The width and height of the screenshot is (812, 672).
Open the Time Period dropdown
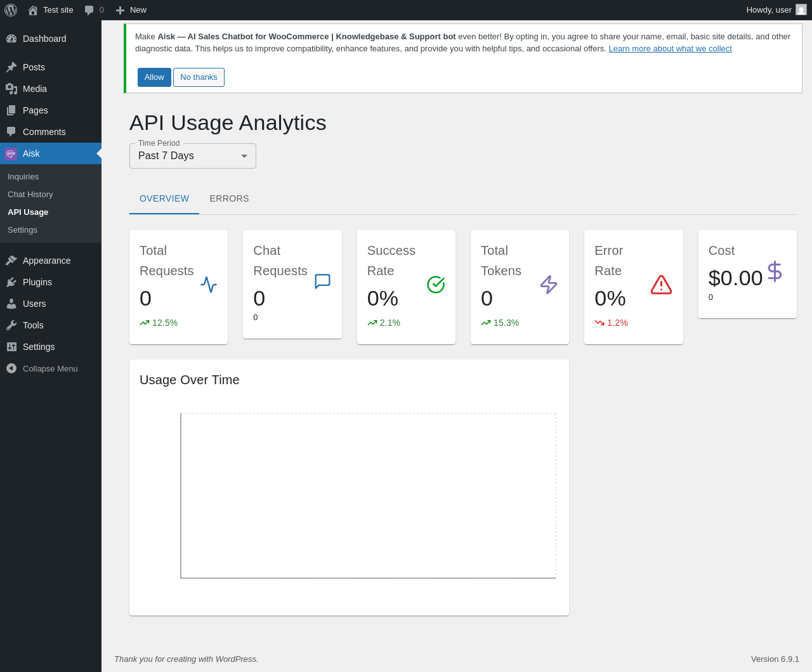193,156
